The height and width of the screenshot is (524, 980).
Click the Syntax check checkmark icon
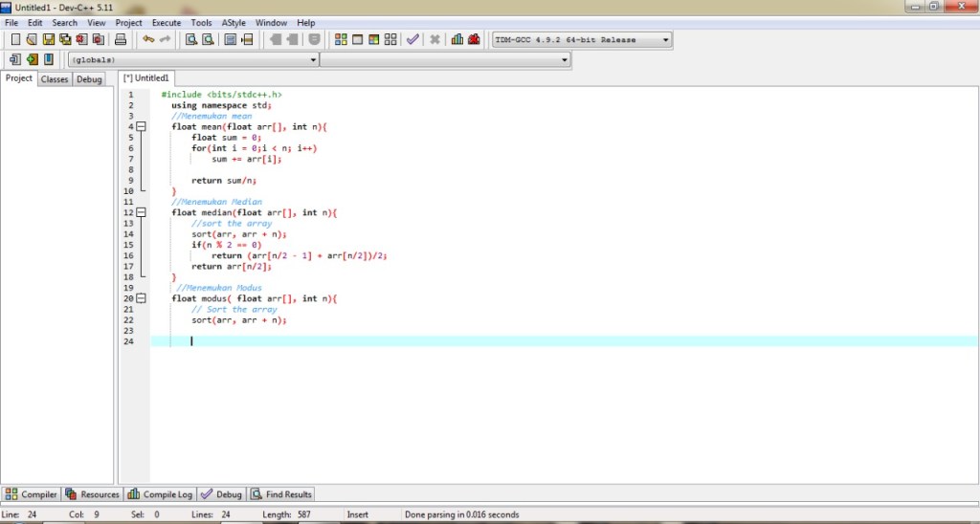(412, 40)
